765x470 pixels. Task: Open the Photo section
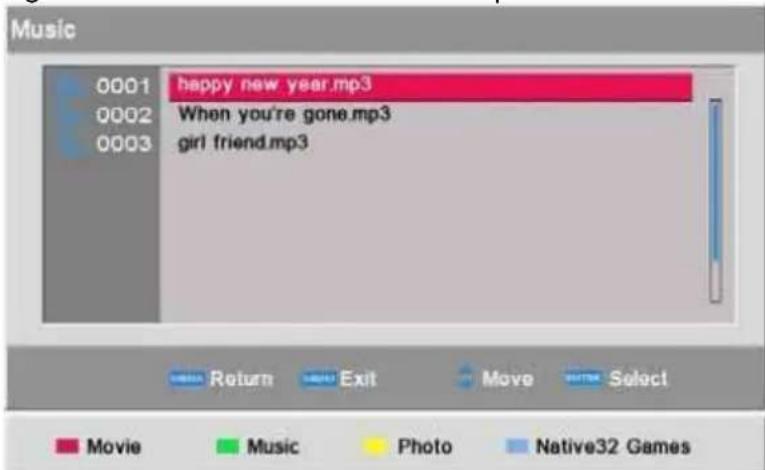[x=425, y=447]
